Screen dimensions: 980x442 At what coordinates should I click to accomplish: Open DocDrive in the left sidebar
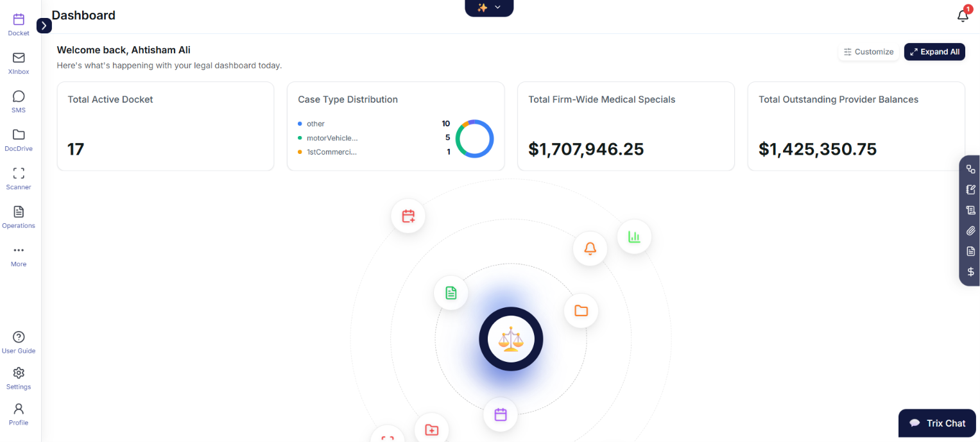click(19, 140)
